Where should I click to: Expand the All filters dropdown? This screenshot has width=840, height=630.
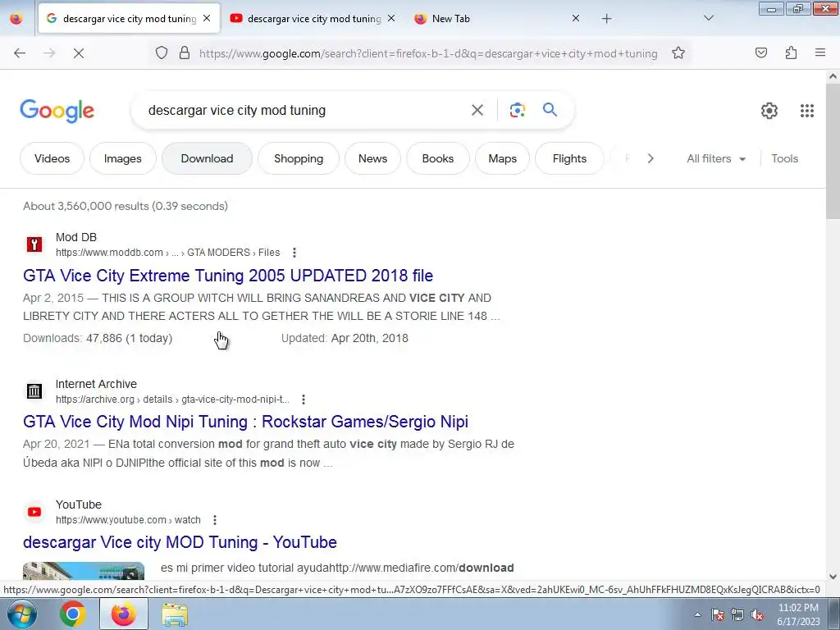click(716, 158)
